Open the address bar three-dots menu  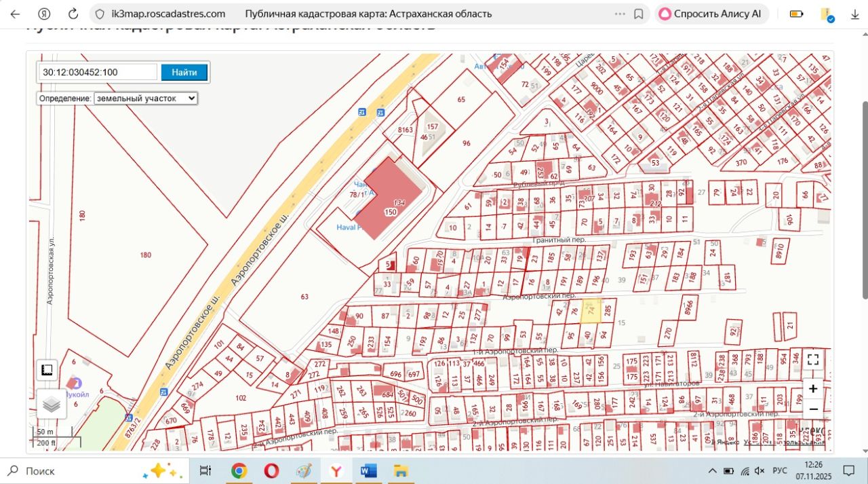click(x=620, y=14)
